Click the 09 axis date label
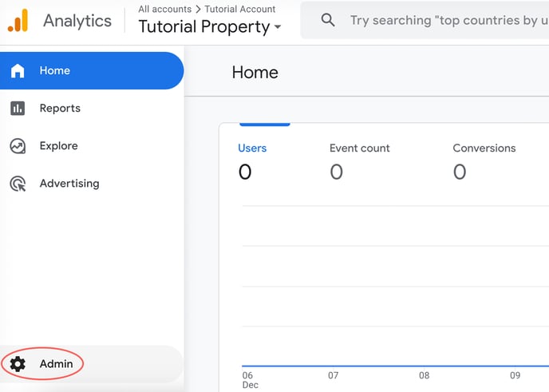Screen dimensions: 549x392 515,375
